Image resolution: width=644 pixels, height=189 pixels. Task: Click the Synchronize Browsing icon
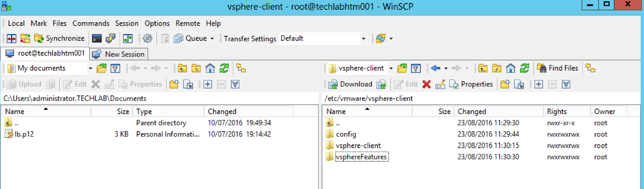pos(26,38)
